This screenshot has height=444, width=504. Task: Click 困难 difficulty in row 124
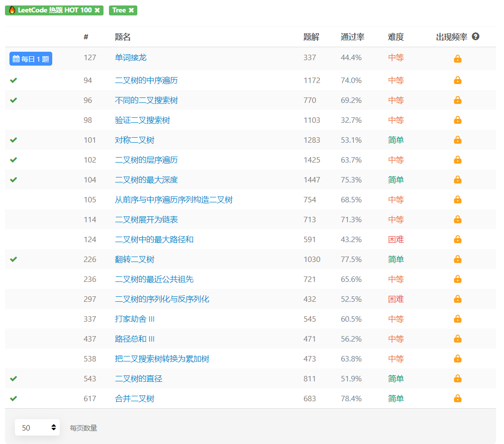[396, 240]
